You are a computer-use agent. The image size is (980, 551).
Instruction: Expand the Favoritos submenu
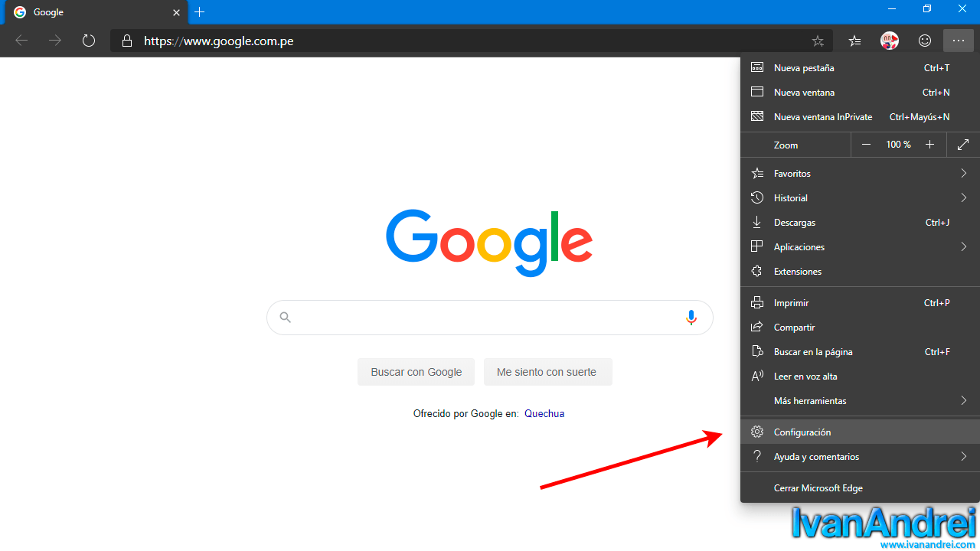(x=860, y=174)
